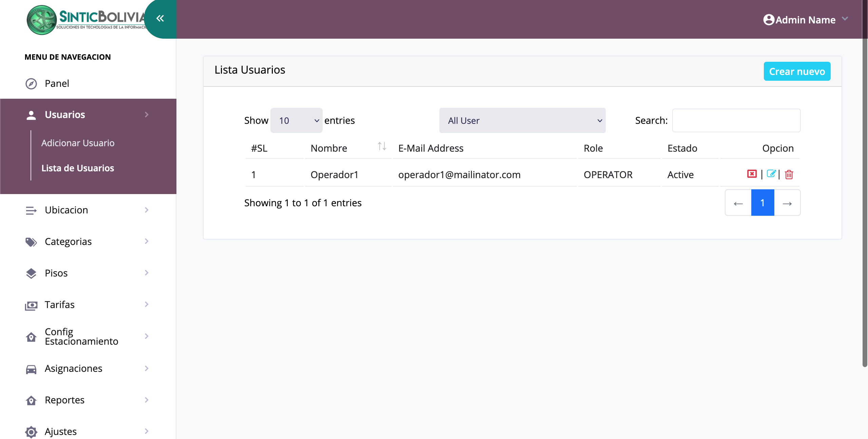Expand the Ubicacion menu chevron
Image resolution: width=868 pixels, height=439 pixels.
147,210
